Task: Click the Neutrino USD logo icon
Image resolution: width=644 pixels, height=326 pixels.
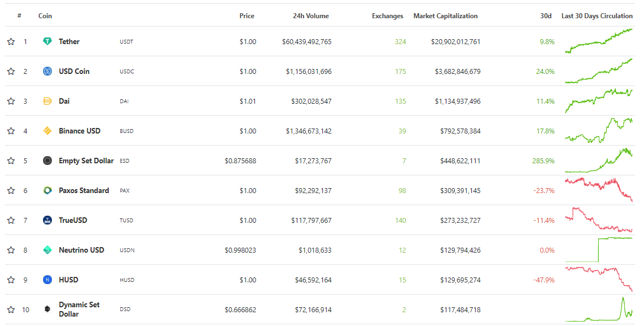Action: [47, 250]
